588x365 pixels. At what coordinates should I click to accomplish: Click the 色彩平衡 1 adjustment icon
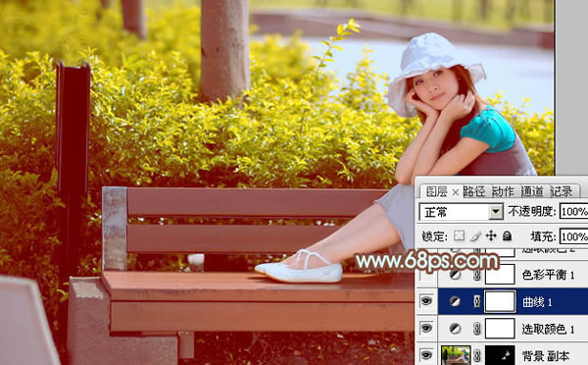[455, 275]
